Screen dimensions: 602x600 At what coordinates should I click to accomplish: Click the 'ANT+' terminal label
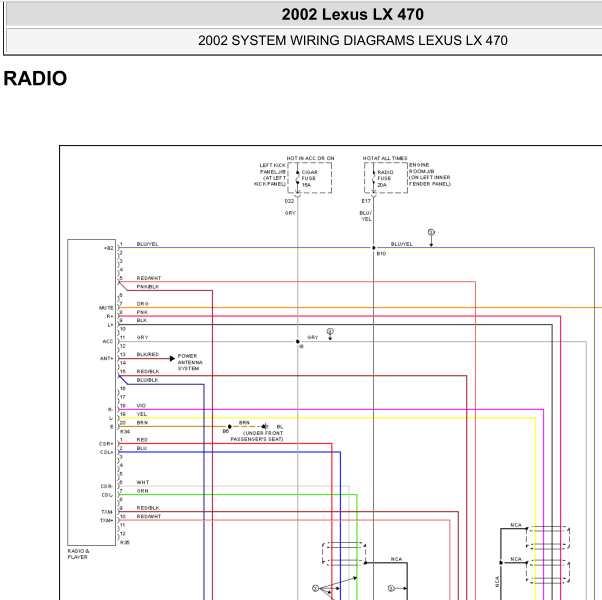click(x=107, y=359)
